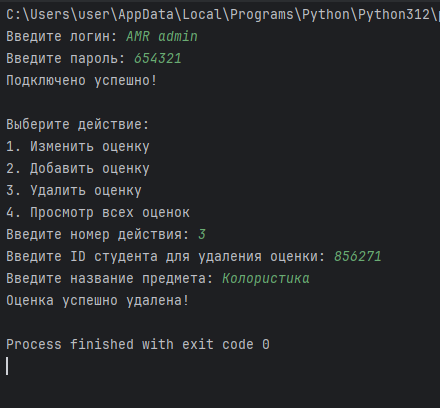Click the 'Введите пароль:' prompt label
The image size is (440, 408).
(x=66, y=58)
